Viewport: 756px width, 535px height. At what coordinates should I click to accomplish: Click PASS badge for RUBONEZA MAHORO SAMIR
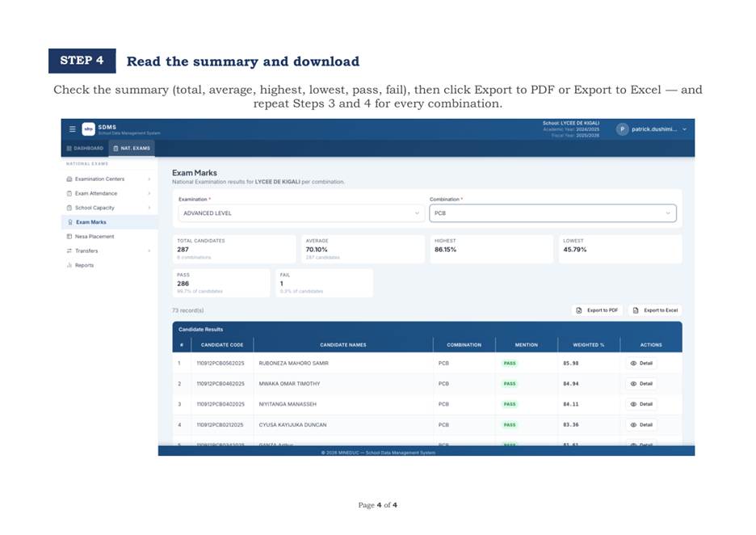[510, 363]
